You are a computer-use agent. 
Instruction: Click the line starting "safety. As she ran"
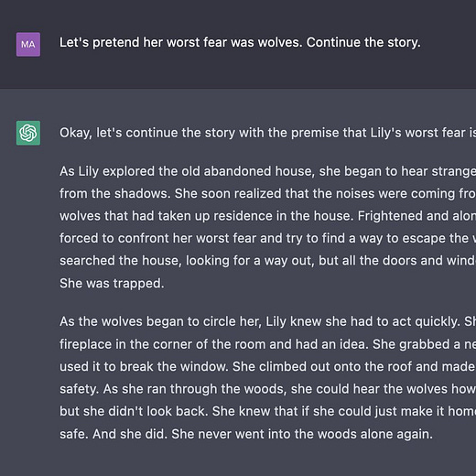[267, 389]
